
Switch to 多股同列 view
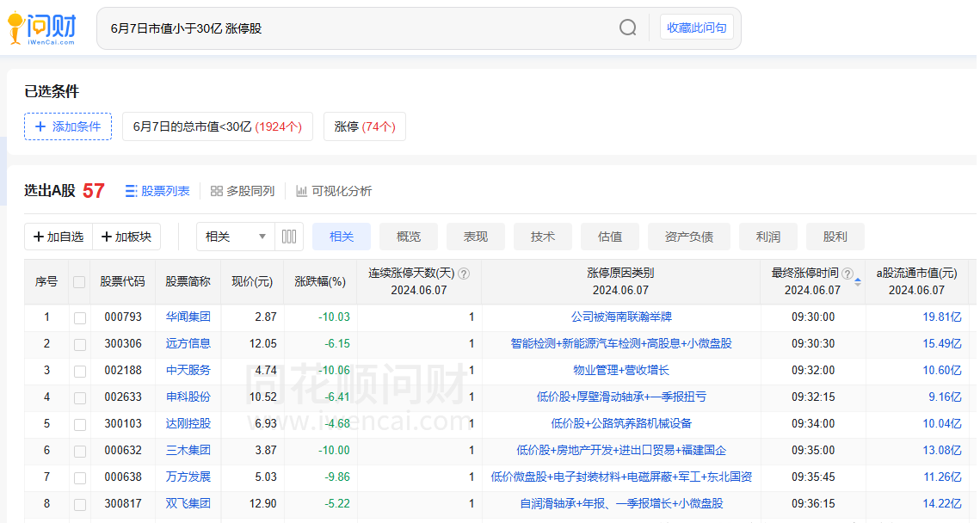pyautogui.click(x=243, y=191)
